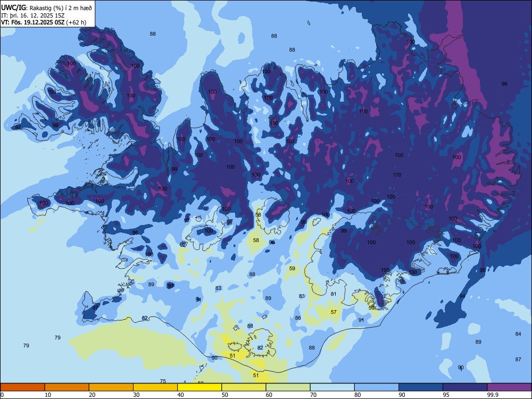
Task: Click the legend tick label 30
Action: (x=136, y=395)
